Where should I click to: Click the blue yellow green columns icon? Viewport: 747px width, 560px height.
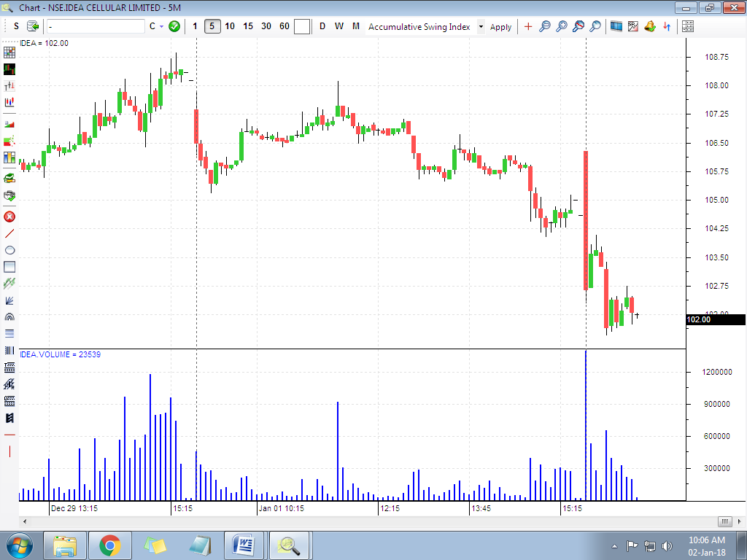(9, 157)
